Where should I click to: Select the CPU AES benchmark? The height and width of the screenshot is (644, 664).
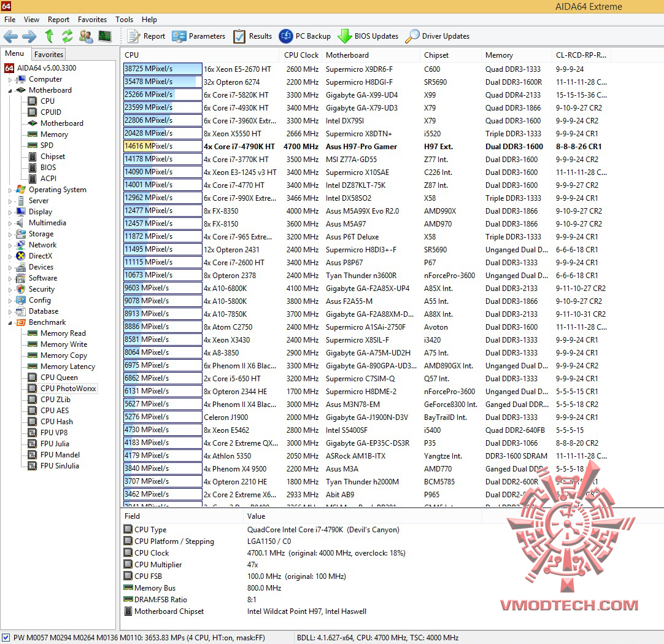54,411
